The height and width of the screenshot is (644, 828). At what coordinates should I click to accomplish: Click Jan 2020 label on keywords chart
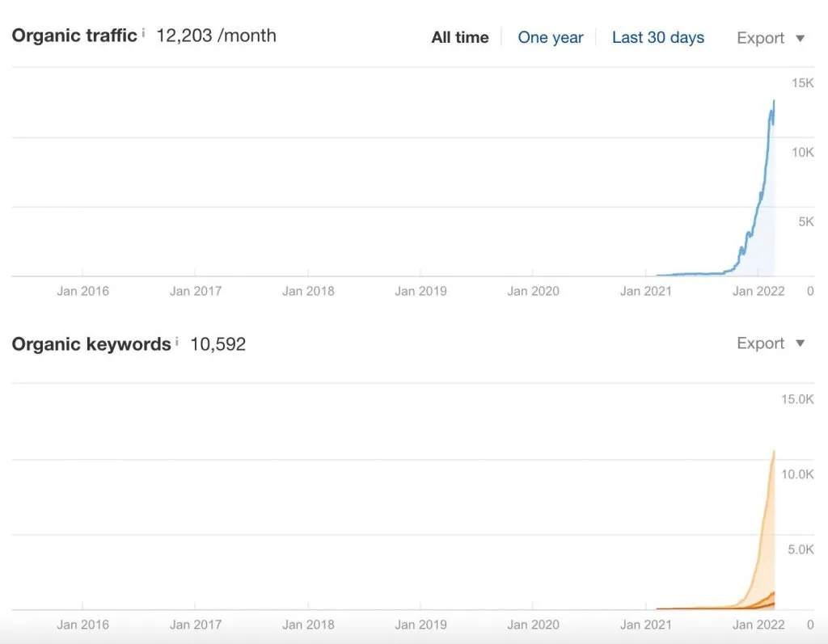click(x=534, y=625)
